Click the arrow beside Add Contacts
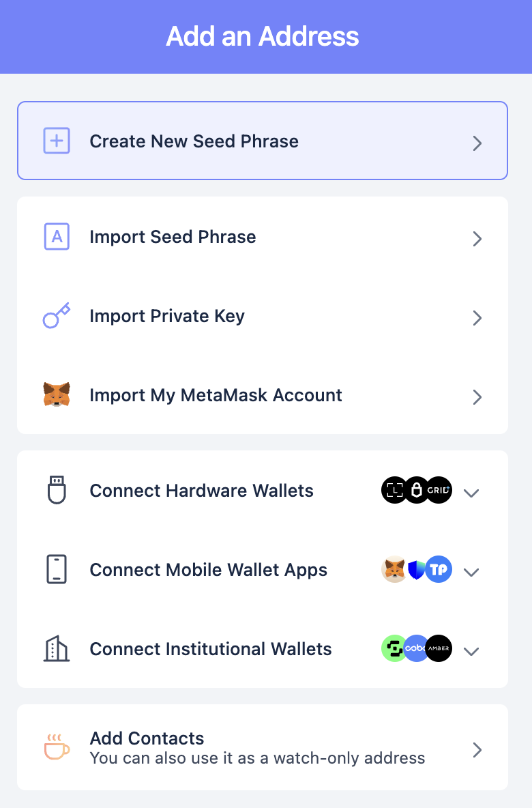532x808 pixels. click(477, 750)
